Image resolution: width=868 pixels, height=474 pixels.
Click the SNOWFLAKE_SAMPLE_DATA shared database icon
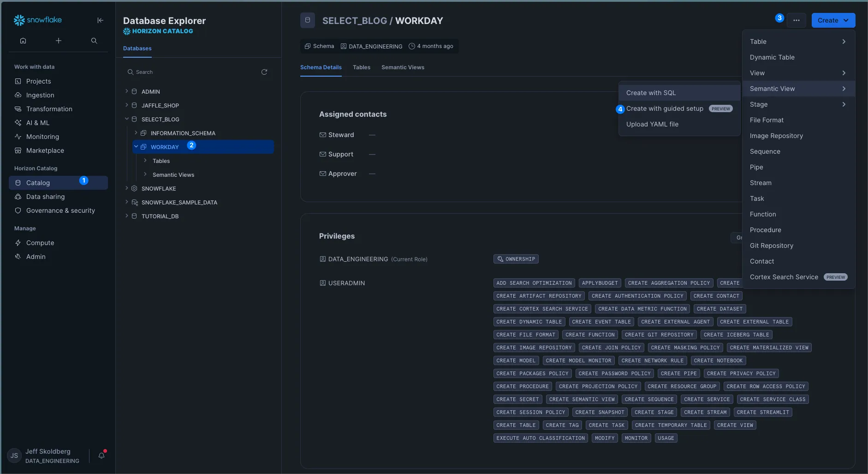[135, 203]
